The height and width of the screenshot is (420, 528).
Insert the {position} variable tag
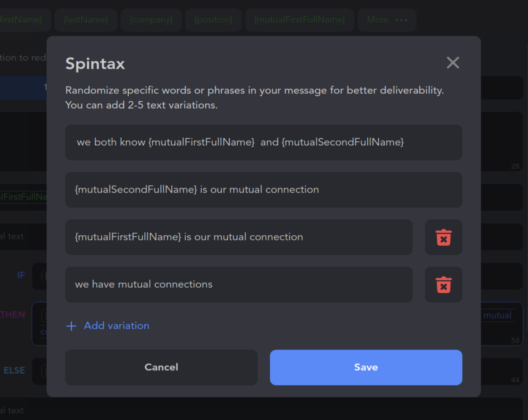(213, 20)
